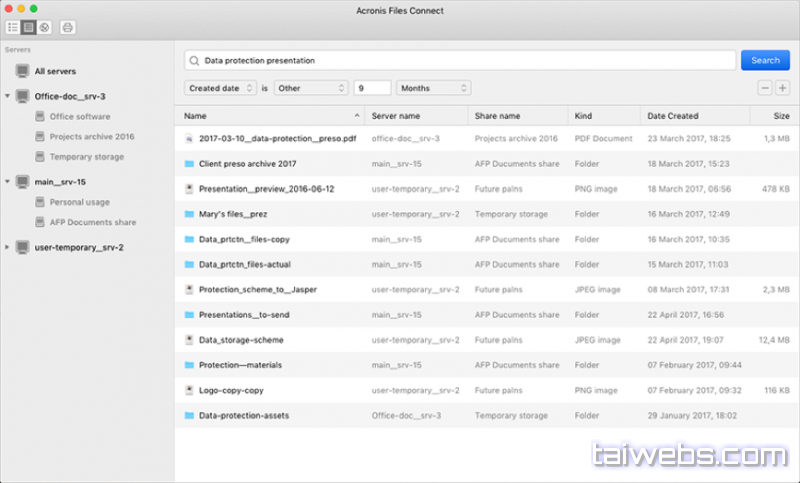Open the Months unit dropdown
The image size is (800, 483).
click(432, 88)
